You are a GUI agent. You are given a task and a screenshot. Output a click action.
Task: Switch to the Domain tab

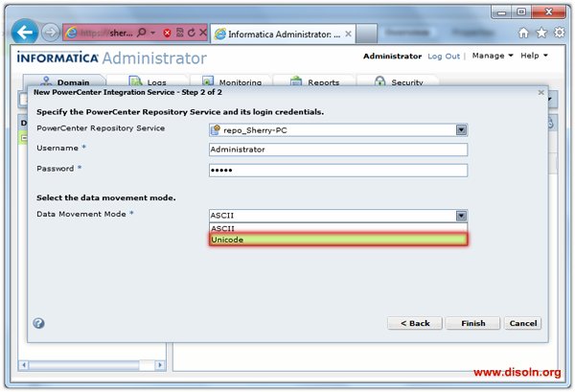pos(65,81)
